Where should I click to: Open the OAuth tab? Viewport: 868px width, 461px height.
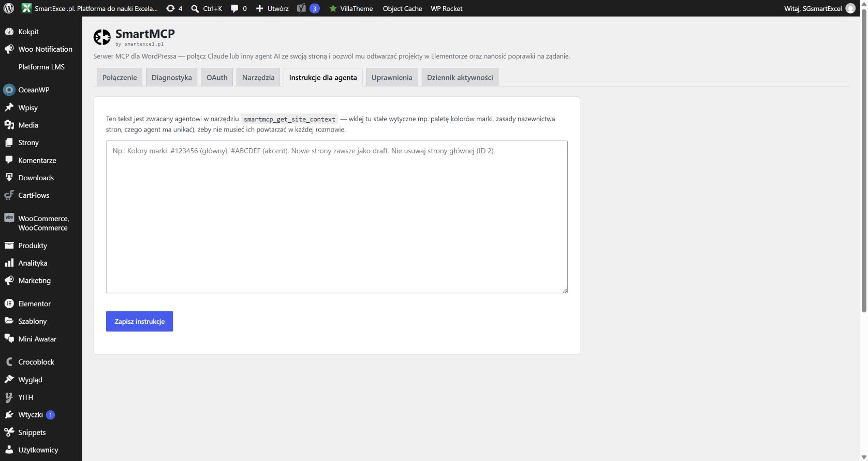point(217,77)
